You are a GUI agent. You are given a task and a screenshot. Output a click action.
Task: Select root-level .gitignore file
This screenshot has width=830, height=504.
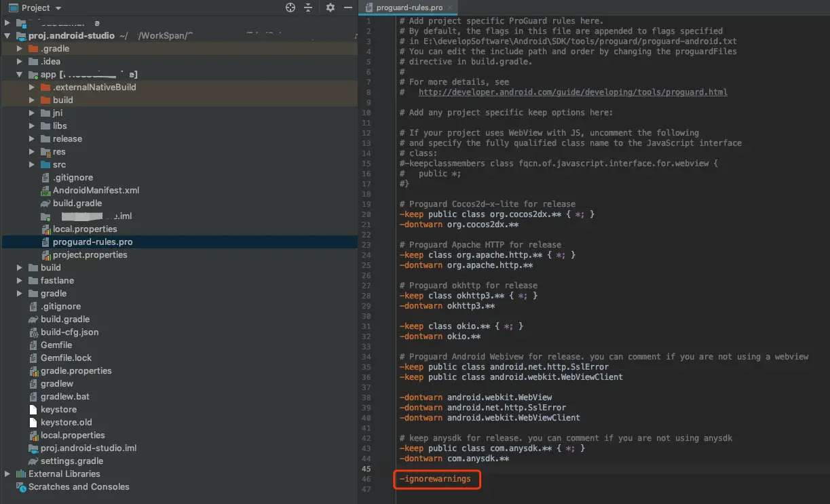click(60, 307)
